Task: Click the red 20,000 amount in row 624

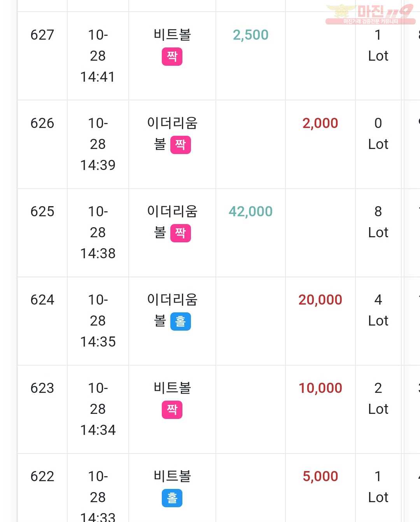Action: [x=320, y=300]
